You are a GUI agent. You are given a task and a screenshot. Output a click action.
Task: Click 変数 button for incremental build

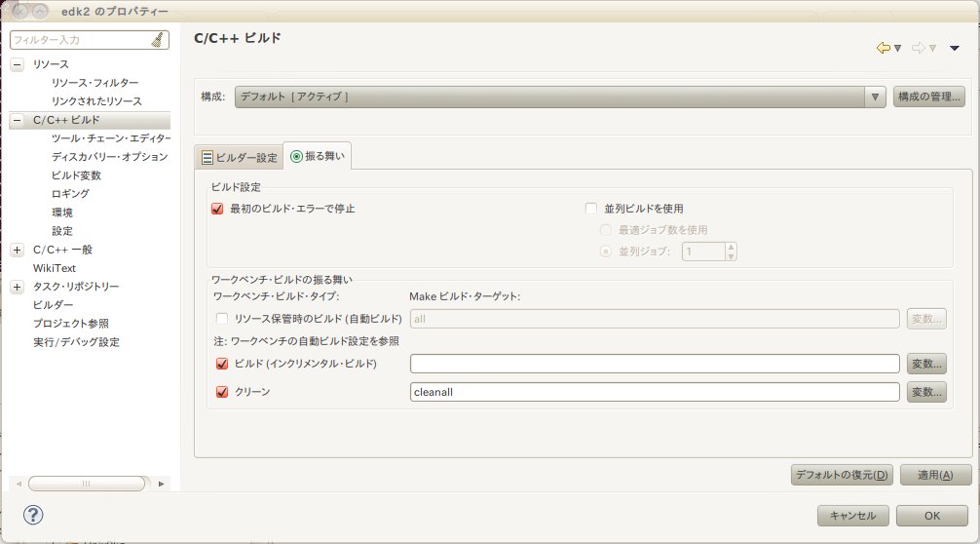click(x=926, y=364)
